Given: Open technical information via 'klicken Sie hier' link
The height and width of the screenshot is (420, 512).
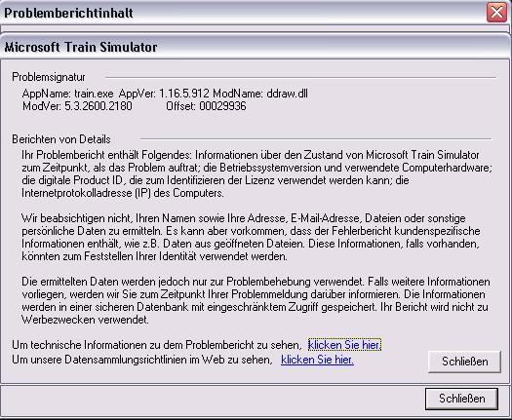Looking at the screenshot, I should [x=344, y=345].
